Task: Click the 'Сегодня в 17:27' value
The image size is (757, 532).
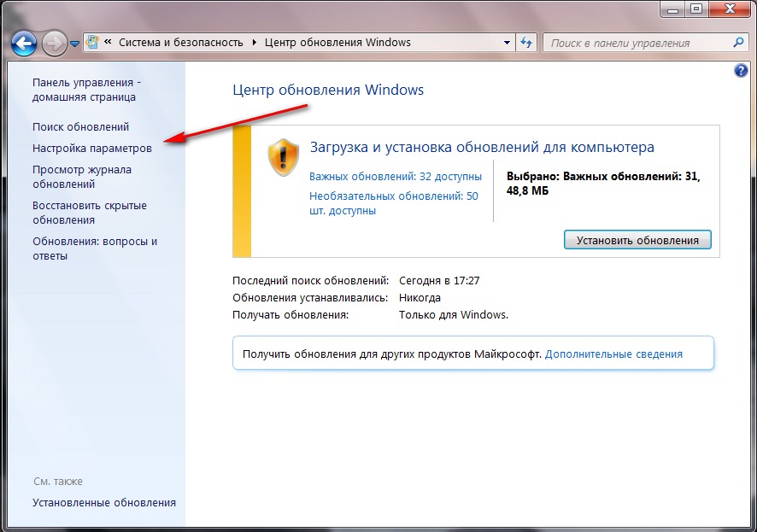Action: [x=439, y=280]
